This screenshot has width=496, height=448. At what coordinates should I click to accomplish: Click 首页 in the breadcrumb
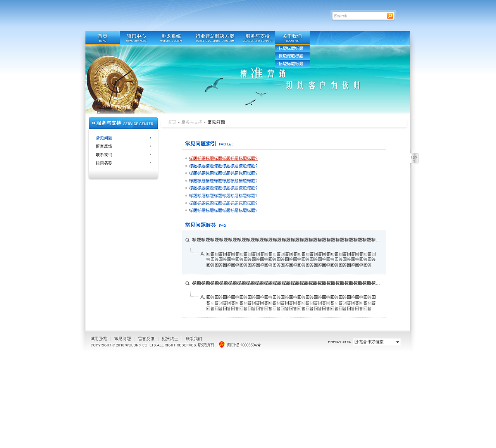point(172,122)
